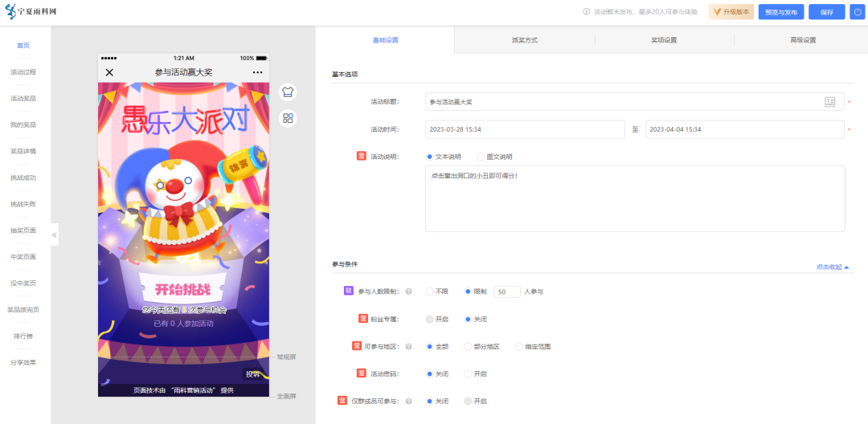Click help icon next to 可参与地区
The height and width of the screenshot is (424, 868).
408,347
